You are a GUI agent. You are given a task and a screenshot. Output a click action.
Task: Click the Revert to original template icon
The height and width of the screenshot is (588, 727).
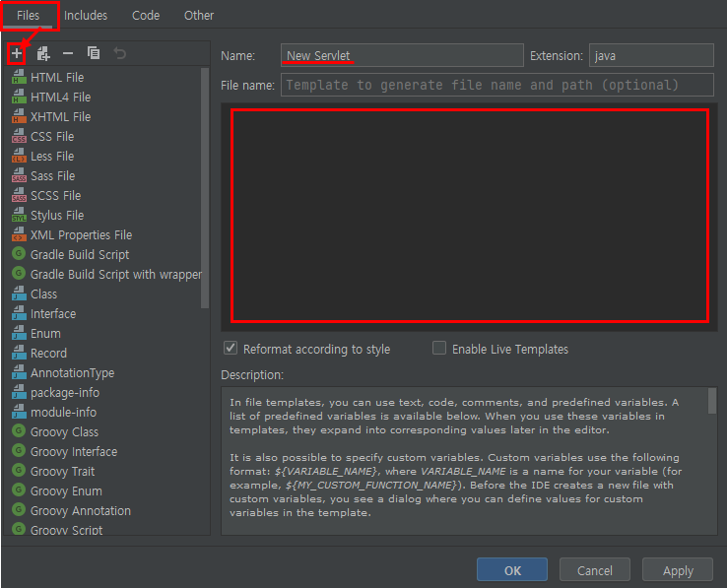tap(119, 53)
